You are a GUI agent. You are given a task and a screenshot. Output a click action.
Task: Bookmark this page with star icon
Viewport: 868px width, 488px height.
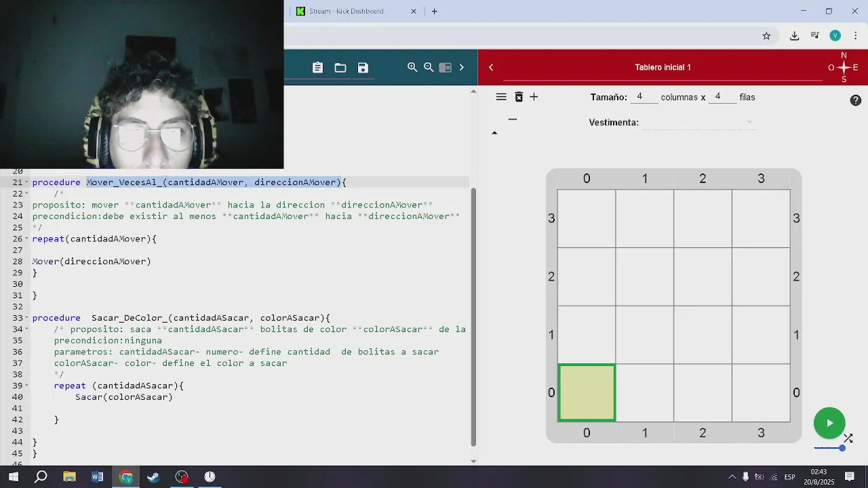point(766,36)
